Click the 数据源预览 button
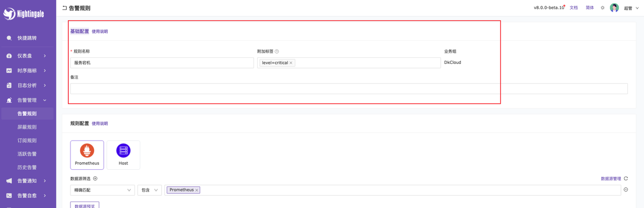Screen dimensions: 644x208 click(x=85, y=205)
